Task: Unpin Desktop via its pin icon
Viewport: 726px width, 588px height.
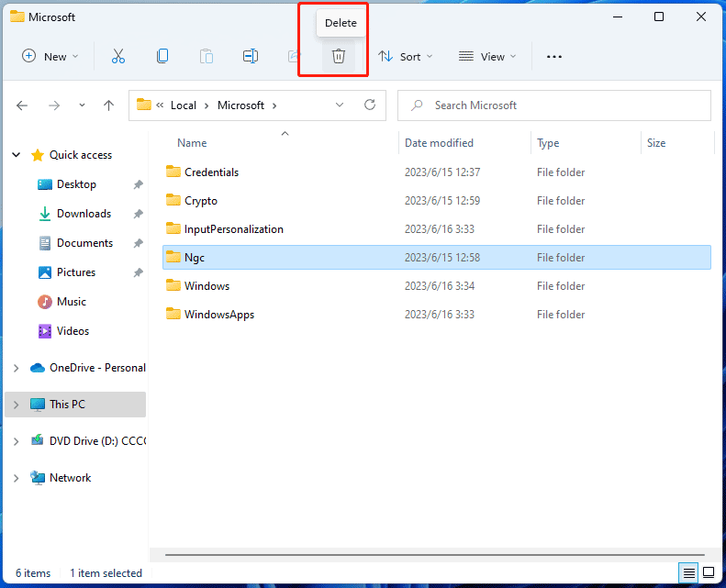Action: 138,184
